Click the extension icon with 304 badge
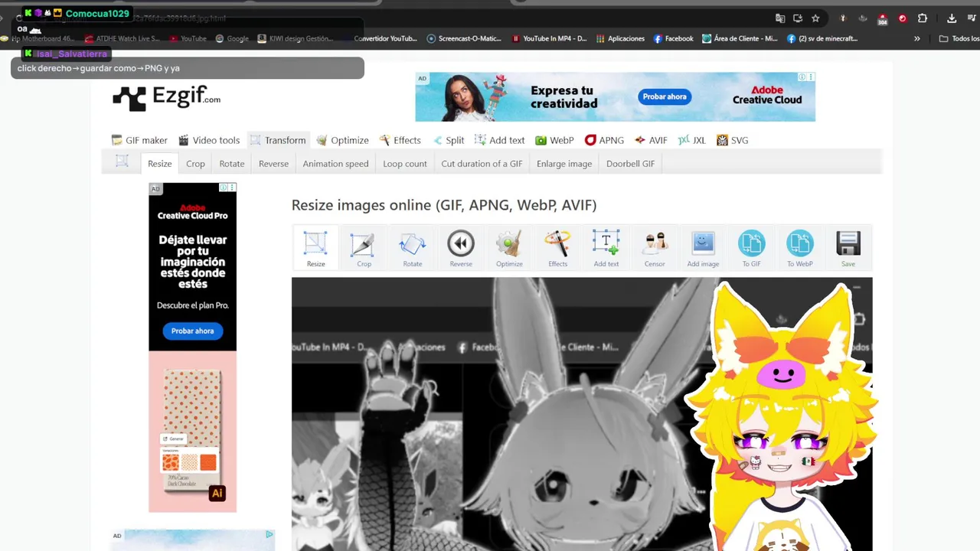 [883, 19]
